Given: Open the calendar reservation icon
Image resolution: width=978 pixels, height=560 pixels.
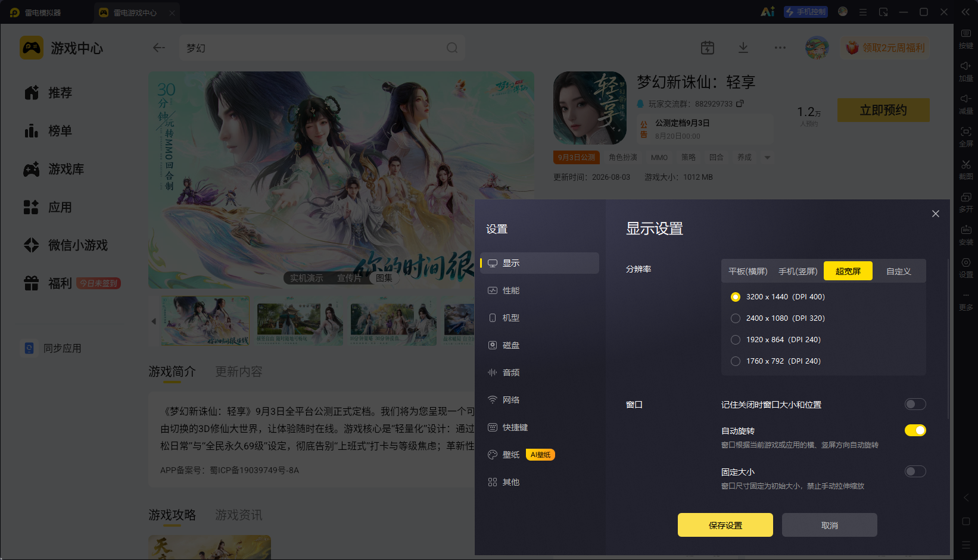Looking at the screenshot, I should point(708,48).
